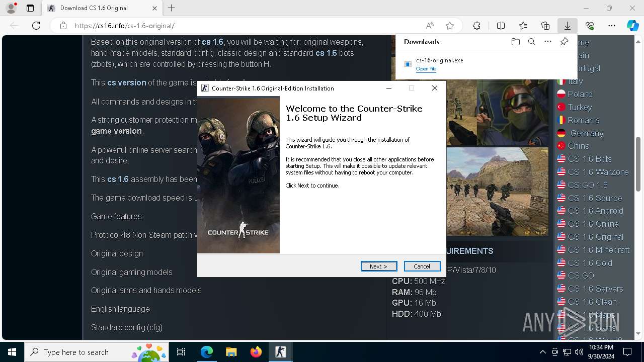This screenshot has width=644, height=362.
Task: Open the browser profile icon
Action: [11, 8]
